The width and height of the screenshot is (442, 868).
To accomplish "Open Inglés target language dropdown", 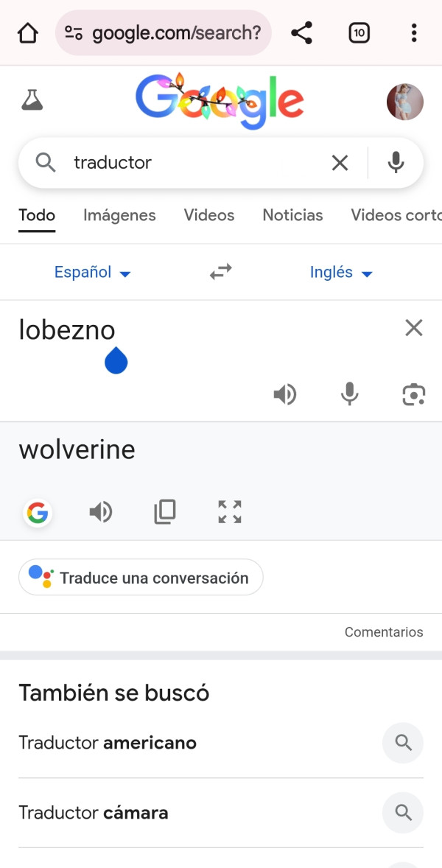I will point(341,273).
